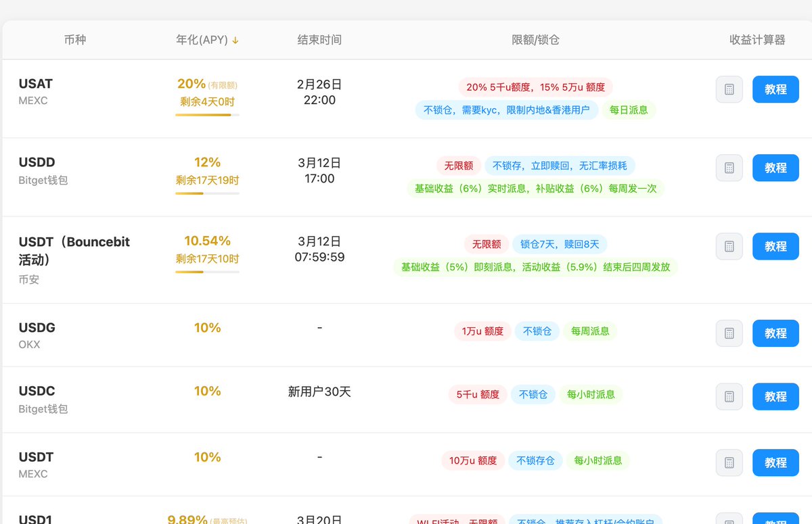Click the 10万u 额度 tag

tap(472, 460)
